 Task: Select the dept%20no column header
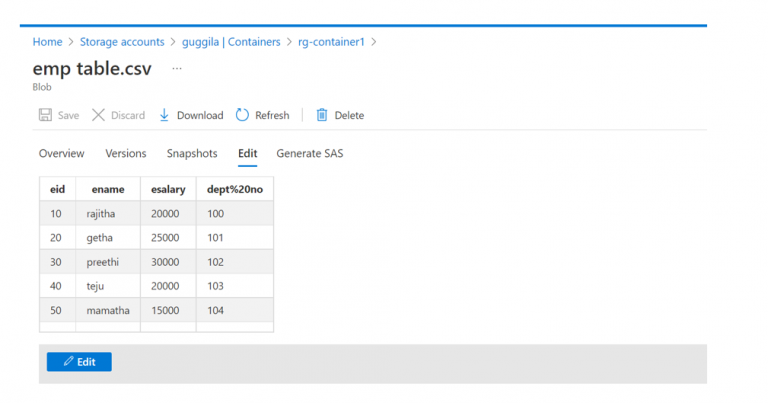point(231,189)
